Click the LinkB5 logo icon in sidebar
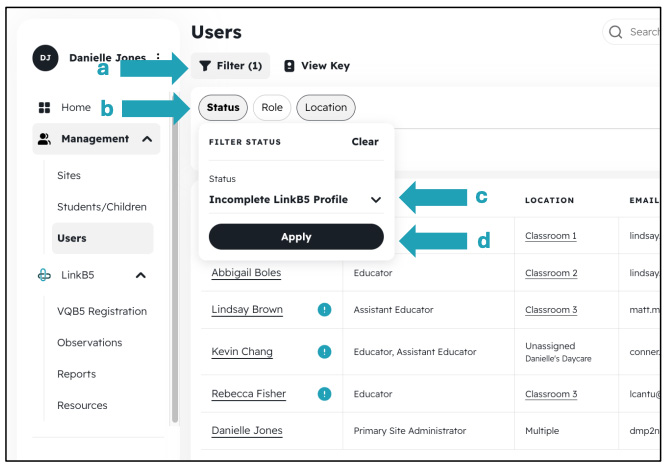The image size is (669, 468). point(44,275)
